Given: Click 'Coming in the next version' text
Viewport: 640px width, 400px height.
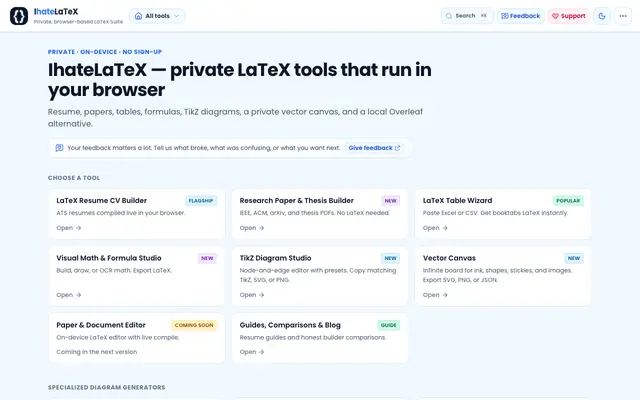Looking at the screenshot, I should coord(97,352).
